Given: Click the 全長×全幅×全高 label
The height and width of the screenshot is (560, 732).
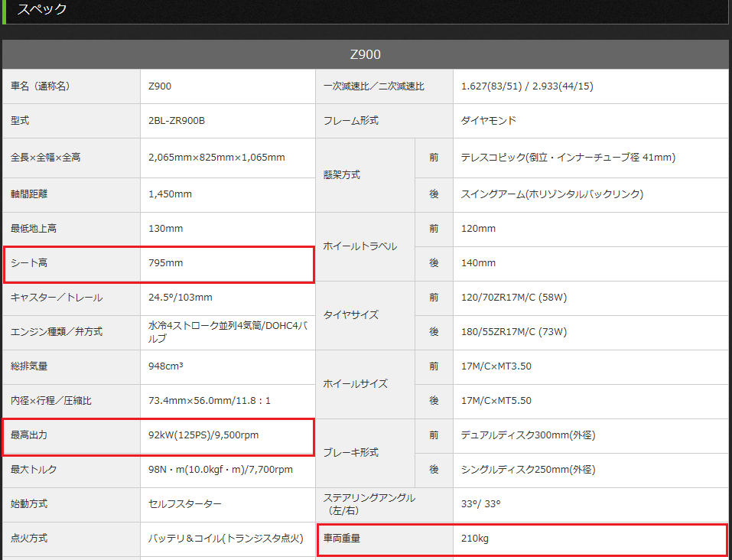Looking at the screenshot, I should click(x=45, y=158).
